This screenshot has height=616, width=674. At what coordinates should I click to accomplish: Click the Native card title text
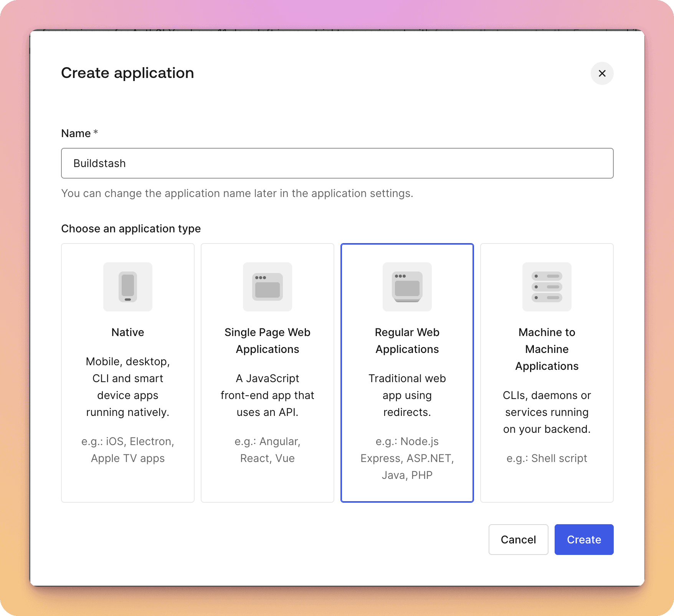(127, 332)
